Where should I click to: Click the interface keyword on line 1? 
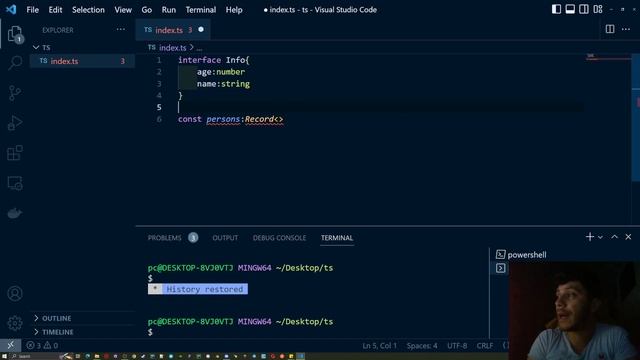[200, 60]
